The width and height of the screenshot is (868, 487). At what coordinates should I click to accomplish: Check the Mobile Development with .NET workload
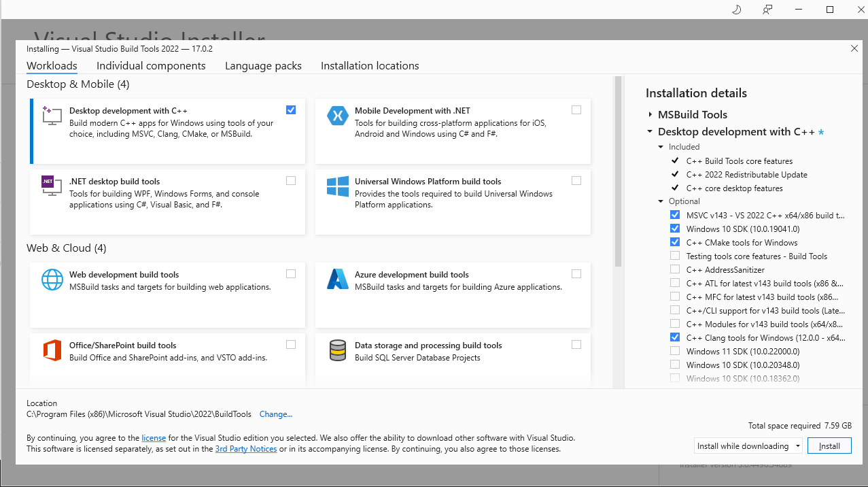(576, 110)
